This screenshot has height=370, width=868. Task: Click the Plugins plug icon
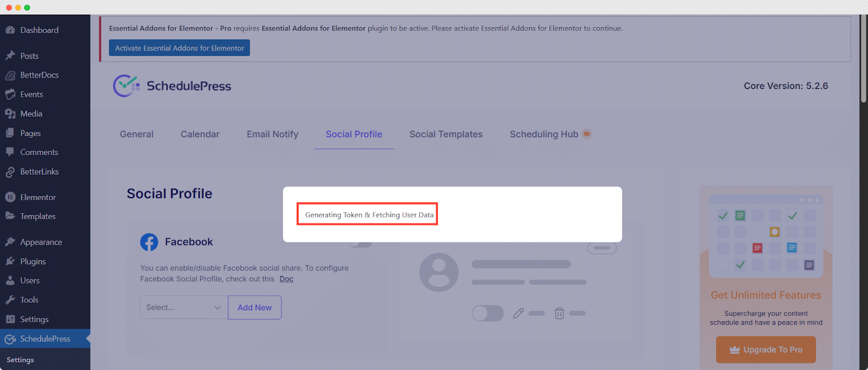pos(10,261)
